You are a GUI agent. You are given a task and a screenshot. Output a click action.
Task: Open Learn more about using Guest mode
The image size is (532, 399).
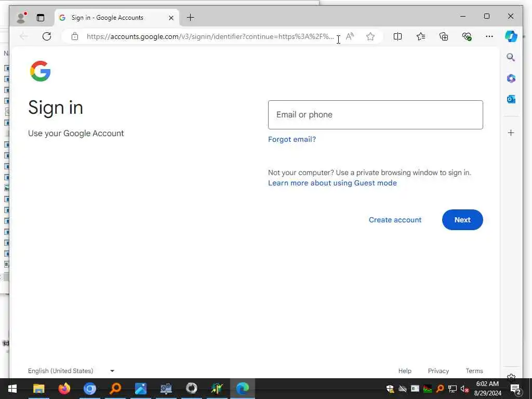[x=332, y=183]
